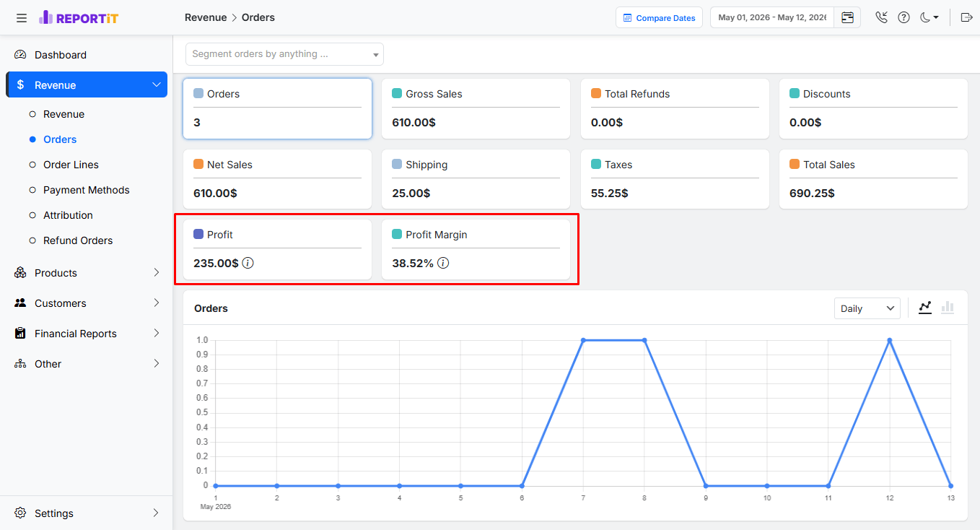
Task: Click the date range input field
Action: coord(772,17)
